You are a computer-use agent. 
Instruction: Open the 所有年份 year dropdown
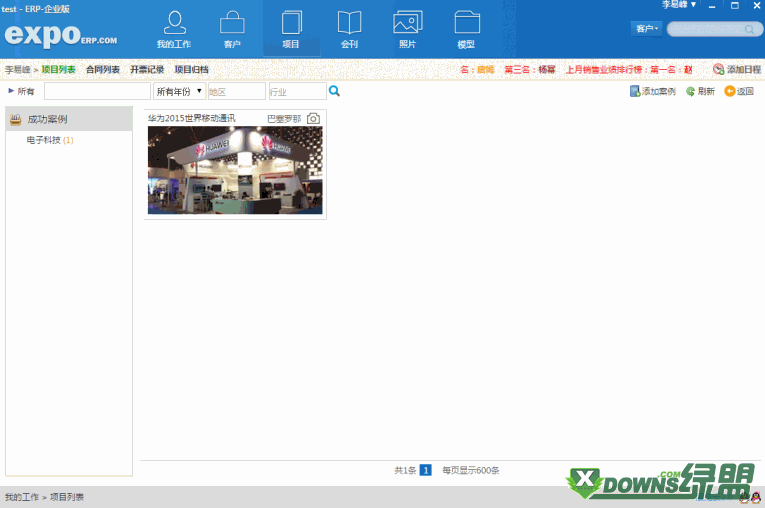pos(179,91)
